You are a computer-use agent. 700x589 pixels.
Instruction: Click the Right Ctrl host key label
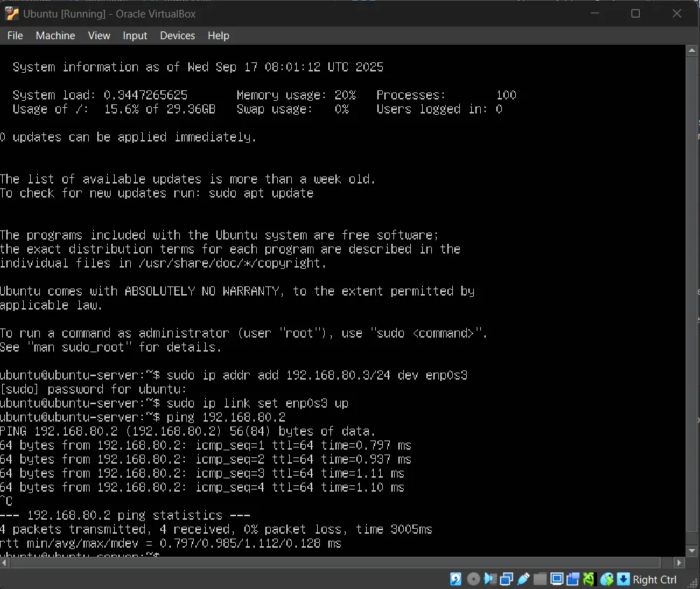[x=654, y=579]
